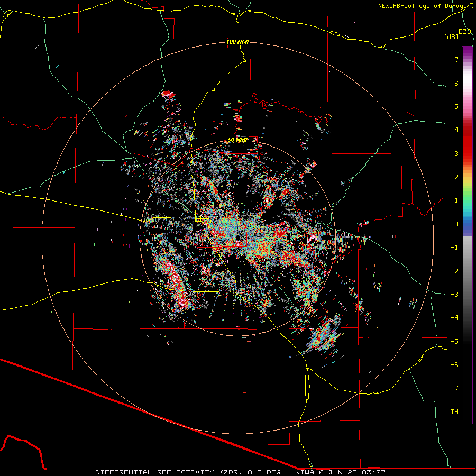
Task: Click the -5 dB scale value
Action: click(x=454, y=342)
